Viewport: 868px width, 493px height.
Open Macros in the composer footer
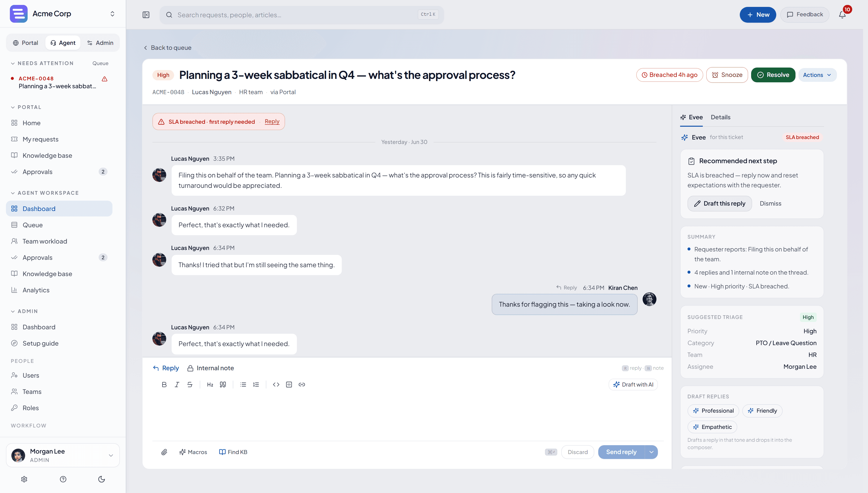pyautogui.click(x=193, y=452)
